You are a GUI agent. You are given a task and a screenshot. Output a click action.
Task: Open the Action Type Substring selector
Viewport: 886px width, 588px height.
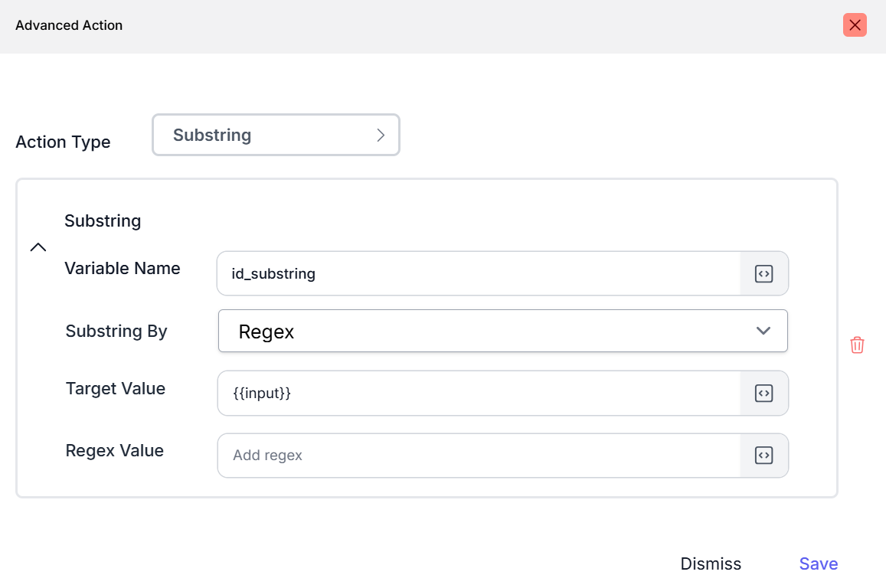coord(276,136)
